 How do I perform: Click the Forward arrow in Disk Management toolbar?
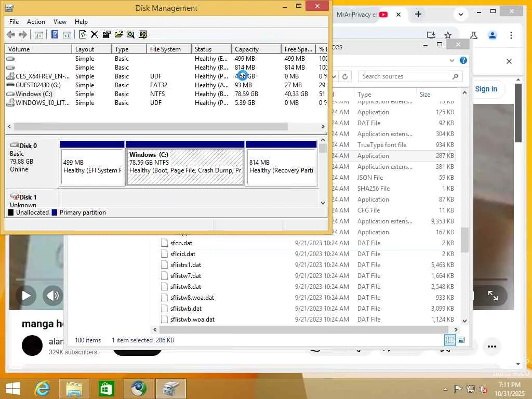[x=23, y=34]
